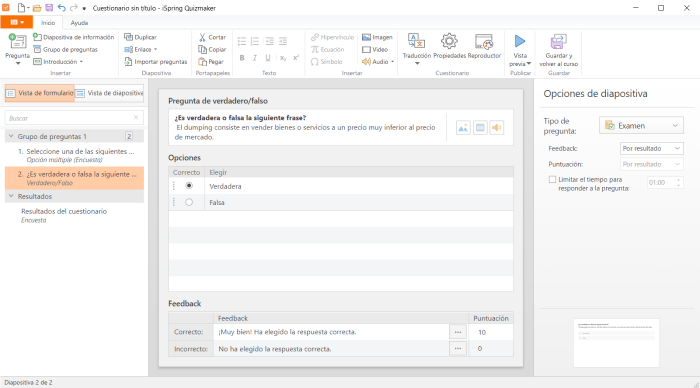Insert a Diapositiva de información
700x388 pixels.
(74, 37)
